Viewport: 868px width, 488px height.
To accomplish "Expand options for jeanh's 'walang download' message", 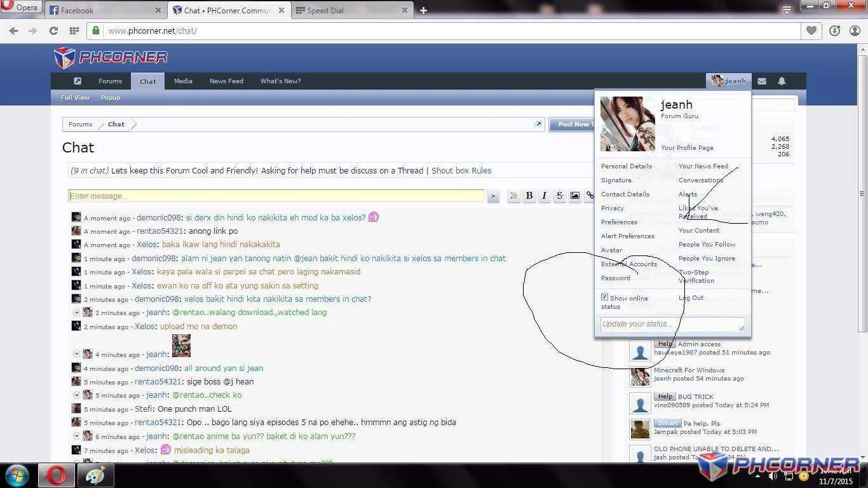I will point(76,313).
